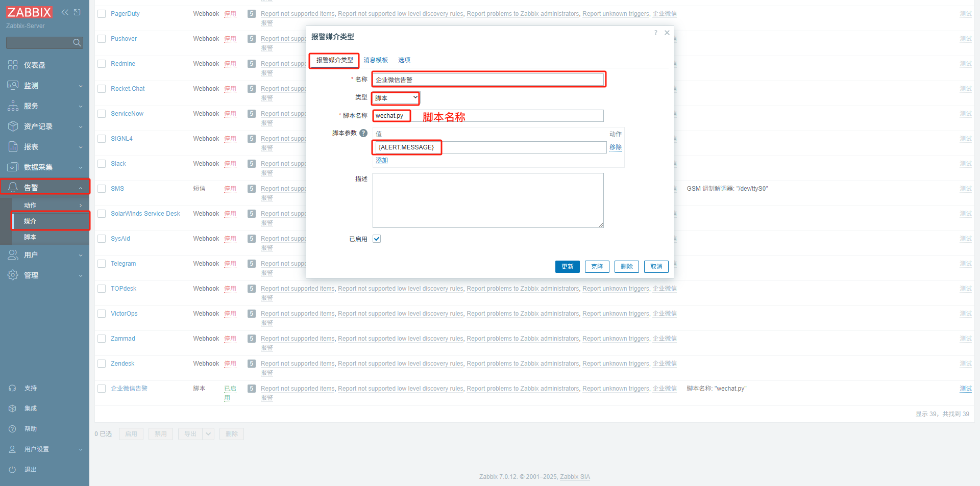Click the 用户设置 user settings icon
This screenshot has width=980, height=486.
12,449
